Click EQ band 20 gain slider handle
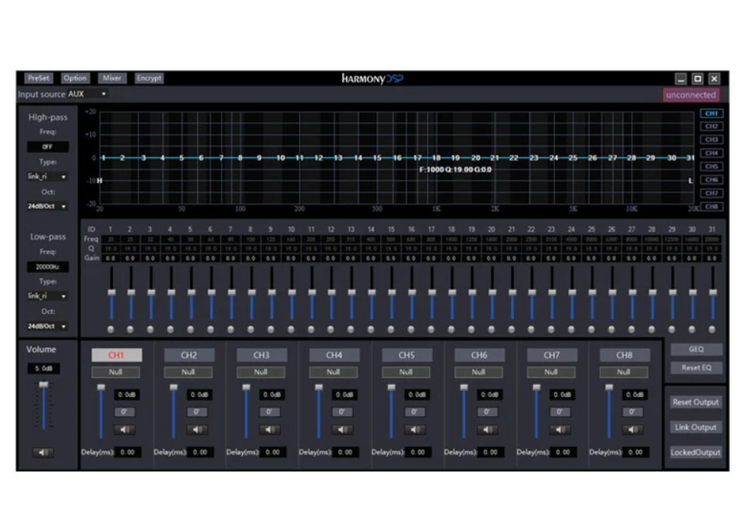Image resolution: width=756 pixels, height=532 pixels. pos(493,292)
